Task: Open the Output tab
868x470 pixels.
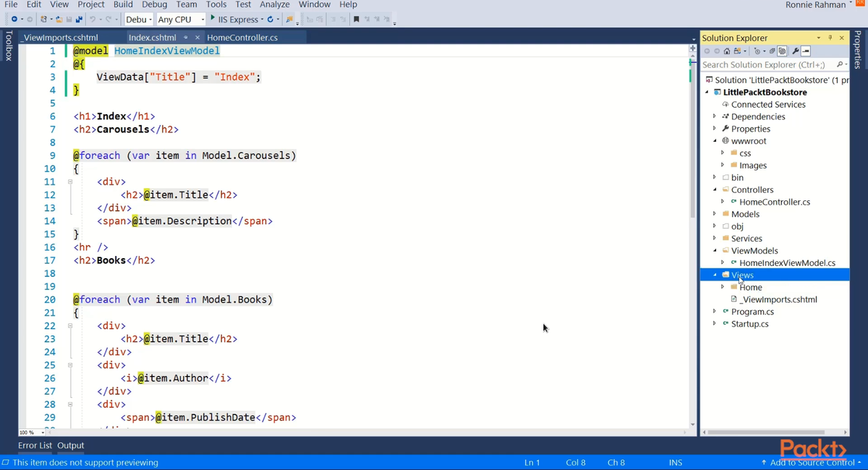Action: [71, 445]
